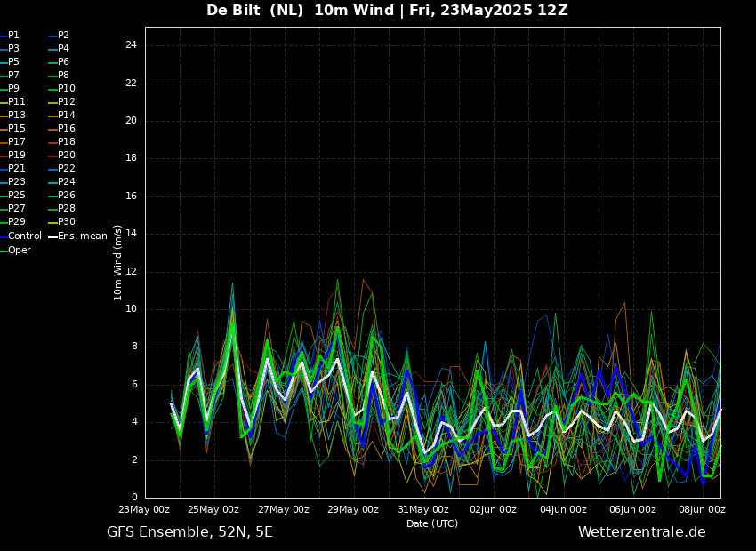
Task: Select the P4 legend entry
Action: [x=64, y=48]
